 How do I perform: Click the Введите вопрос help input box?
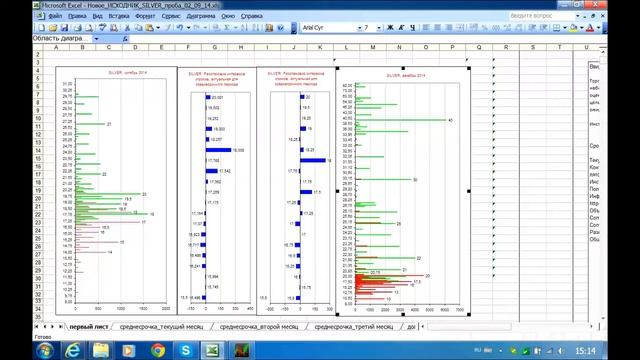[541, 16]
